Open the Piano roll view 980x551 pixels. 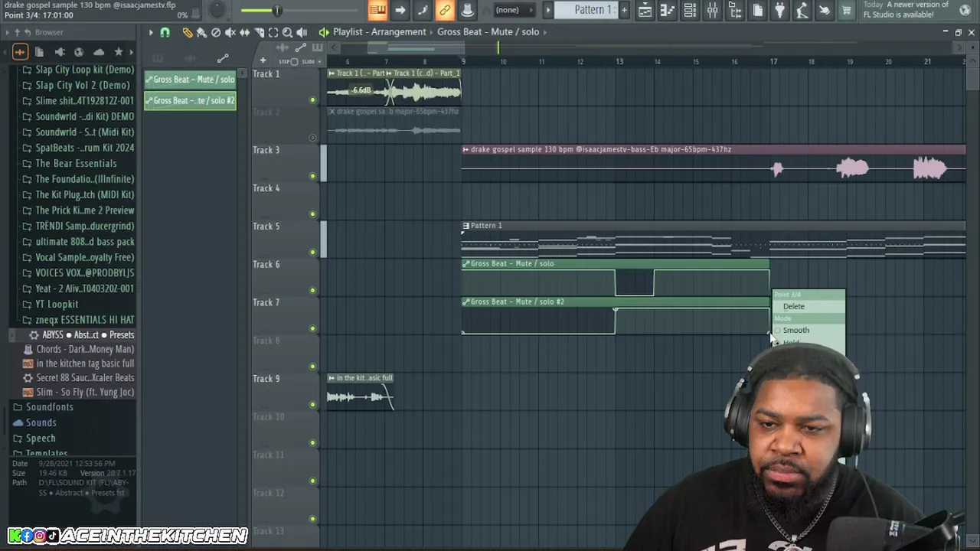668,10
